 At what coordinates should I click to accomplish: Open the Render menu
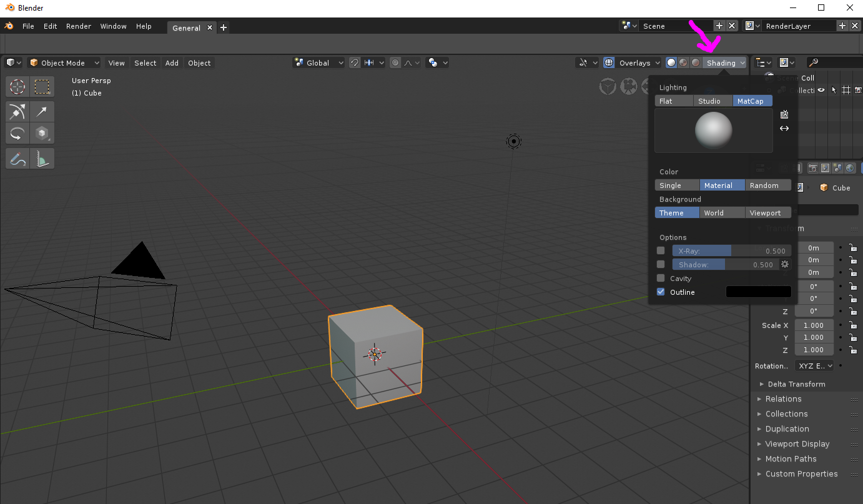pyautogui.click(x=79, y=26)
